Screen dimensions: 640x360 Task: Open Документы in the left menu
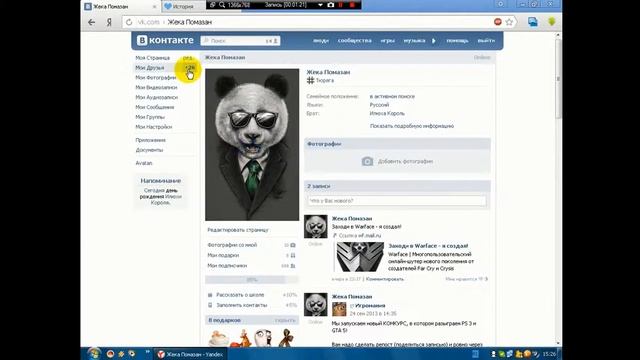(x=149, y=150)
